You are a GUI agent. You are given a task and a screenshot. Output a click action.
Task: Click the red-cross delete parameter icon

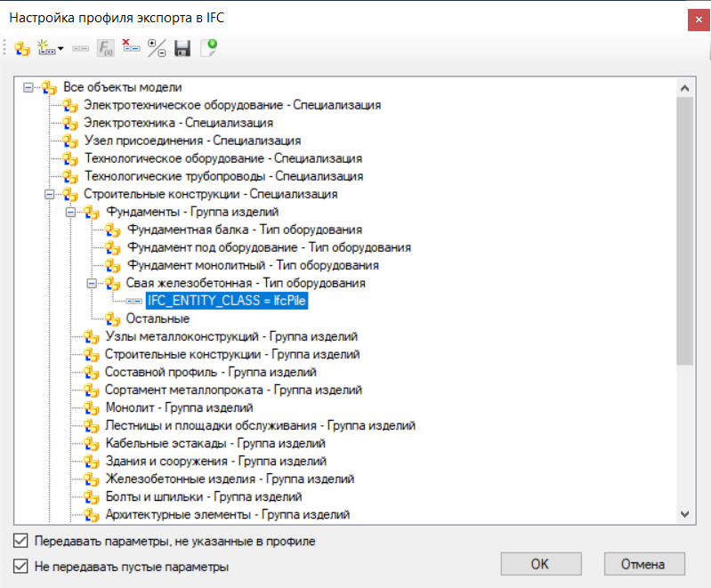pos(131,48)
